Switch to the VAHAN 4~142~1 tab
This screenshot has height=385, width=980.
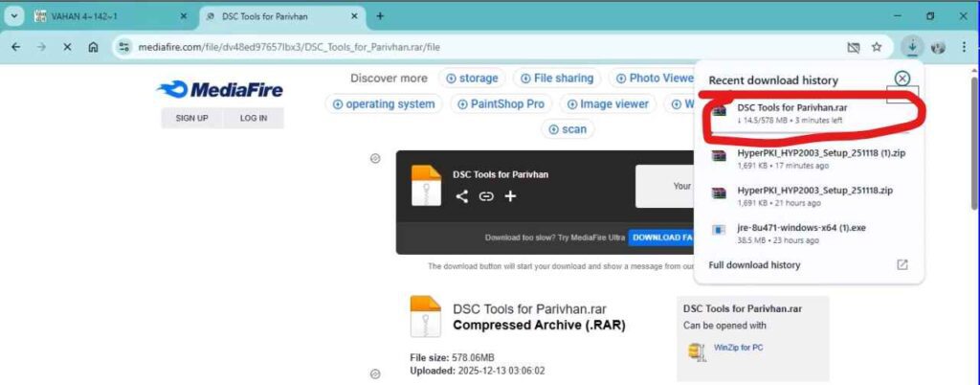click(x=111, y=16)
